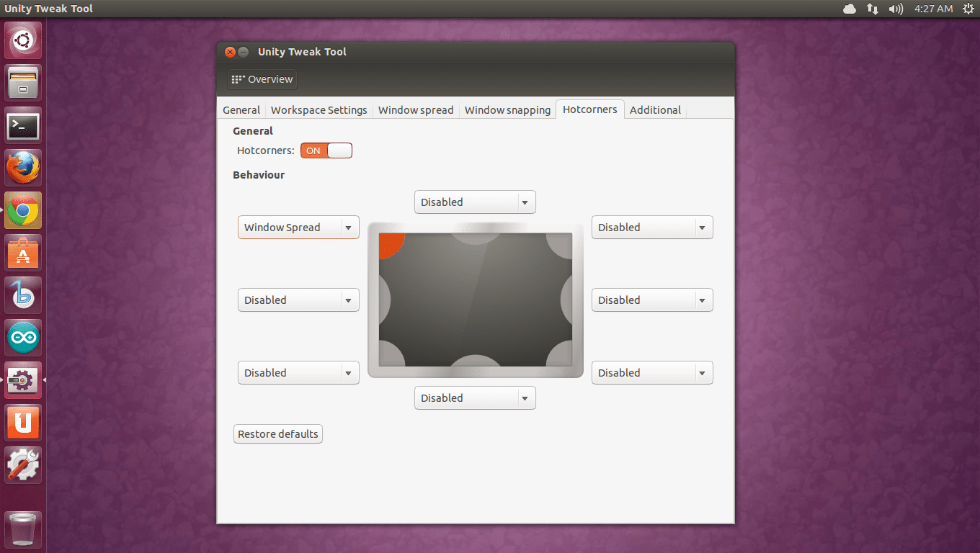Launch the blue 'b' app icon in launcher
Viewport: 980px width, 553px height.
coord(23,295)
